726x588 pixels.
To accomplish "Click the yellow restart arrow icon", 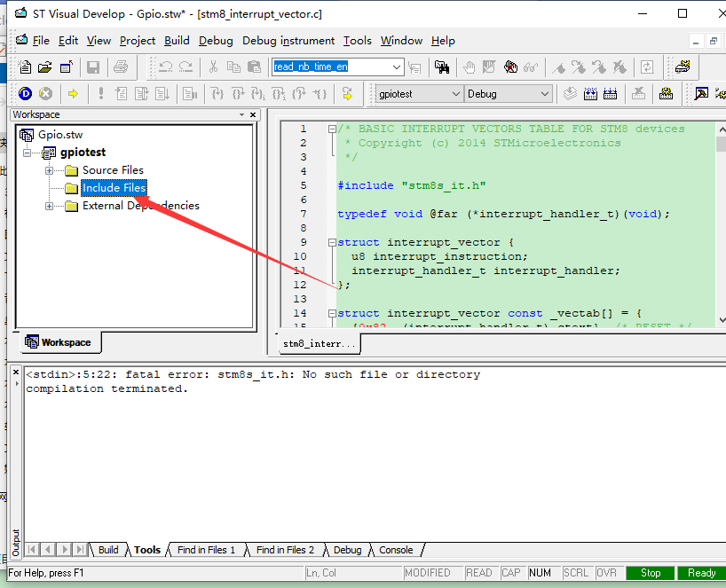I will [347, 94].
